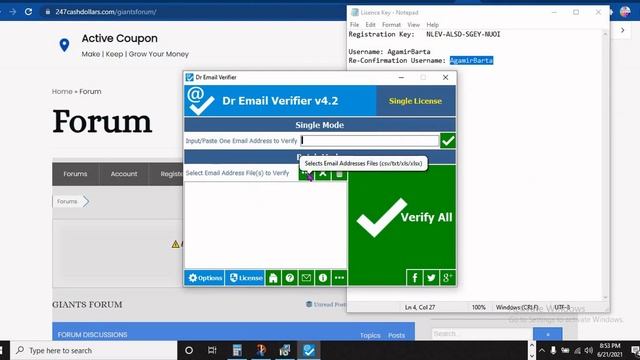
Task: Click the Twitter share icon
Action: point(431,278)
